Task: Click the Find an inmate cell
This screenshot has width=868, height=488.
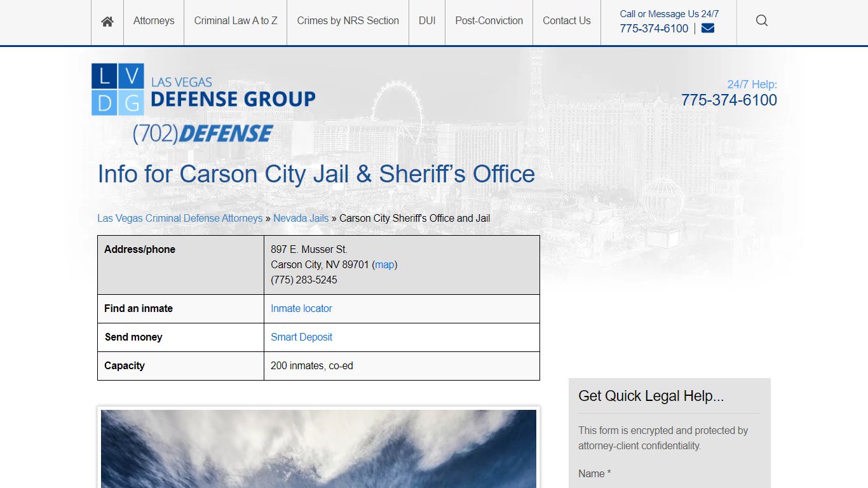Action: (x=180, y=309)
